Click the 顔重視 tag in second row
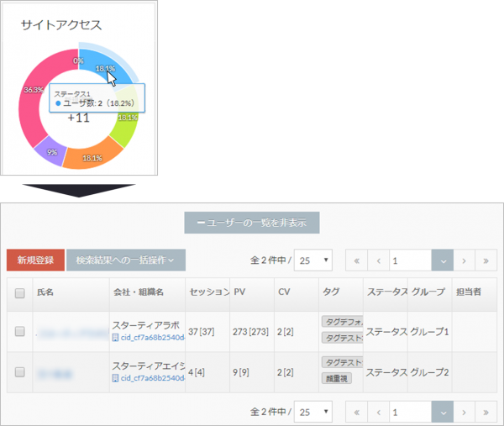This screenshot has height=426, width=504. (337, 378)
